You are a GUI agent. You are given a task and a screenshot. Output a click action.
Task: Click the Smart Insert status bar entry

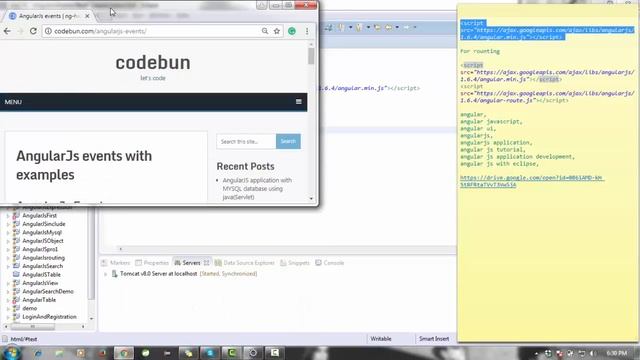[433, 339]
